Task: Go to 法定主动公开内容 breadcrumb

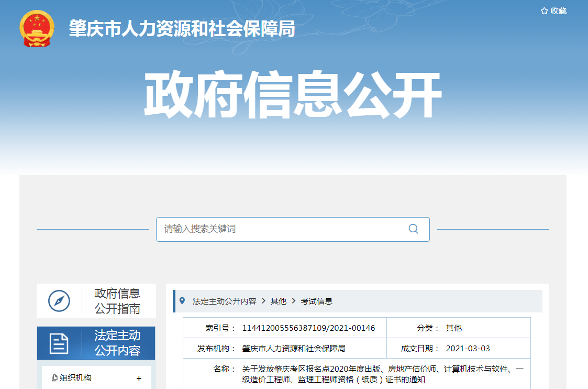Action: click(x=225, y=301)
